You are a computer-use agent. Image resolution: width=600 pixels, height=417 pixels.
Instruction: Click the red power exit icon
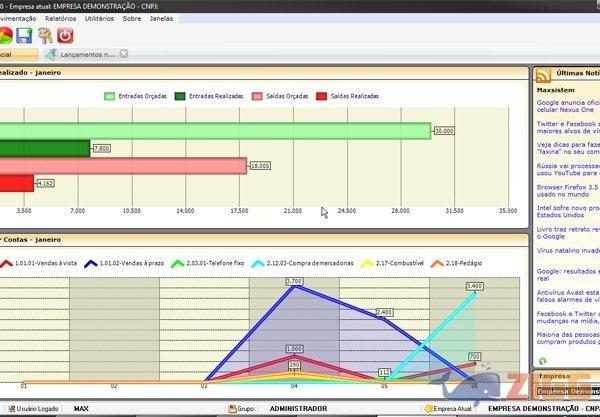coord(66,35)
